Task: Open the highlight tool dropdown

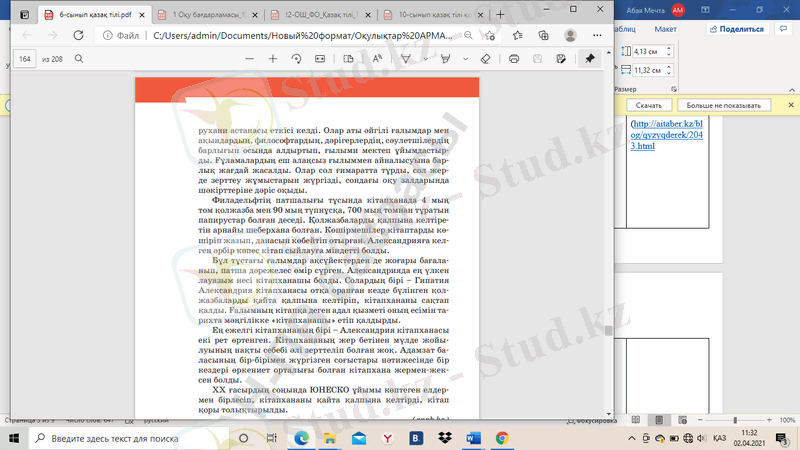Action: pos(466,59)
